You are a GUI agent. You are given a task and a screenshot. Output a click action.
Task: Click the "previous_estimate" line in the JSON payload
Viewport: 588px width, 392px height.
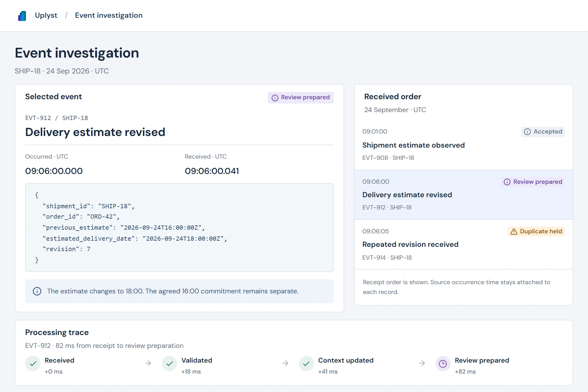tap(124, 228)
